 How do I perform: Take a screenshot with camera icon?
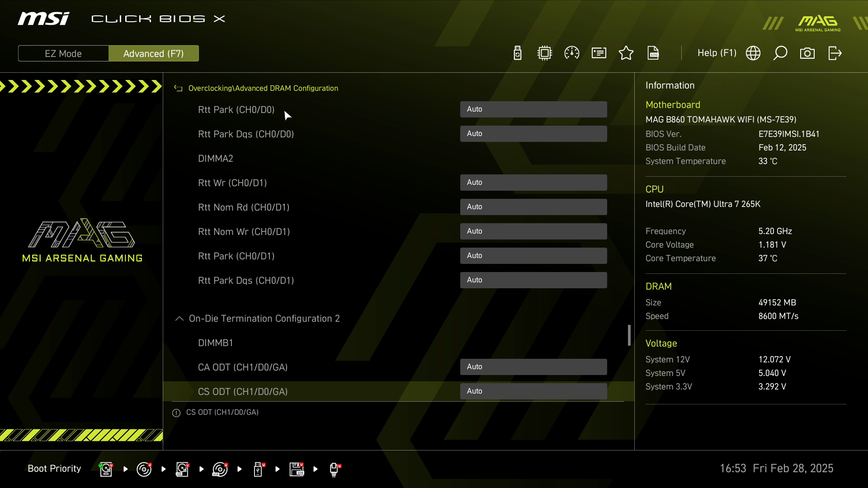tap(807, 53)
